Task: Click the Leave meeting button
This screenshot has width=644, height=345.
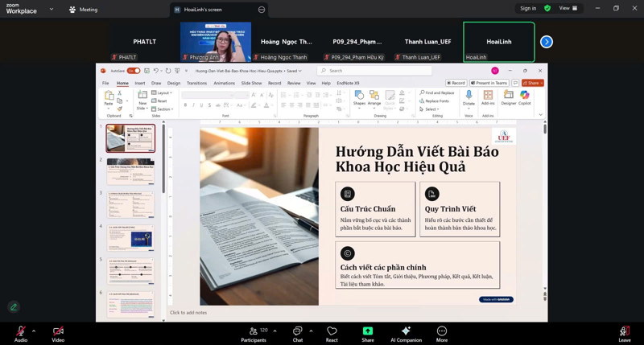Action: [624, 331]
